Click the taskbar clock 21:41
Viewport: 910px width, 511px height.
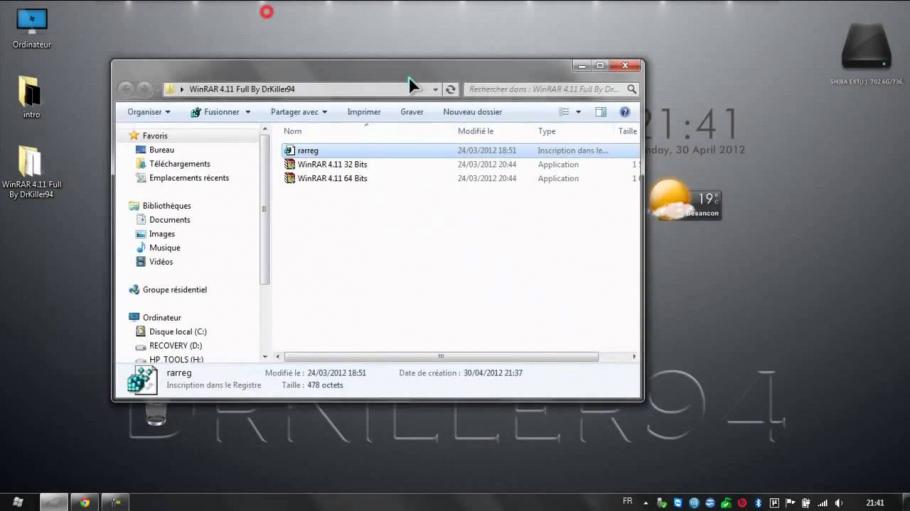(875, 503)
